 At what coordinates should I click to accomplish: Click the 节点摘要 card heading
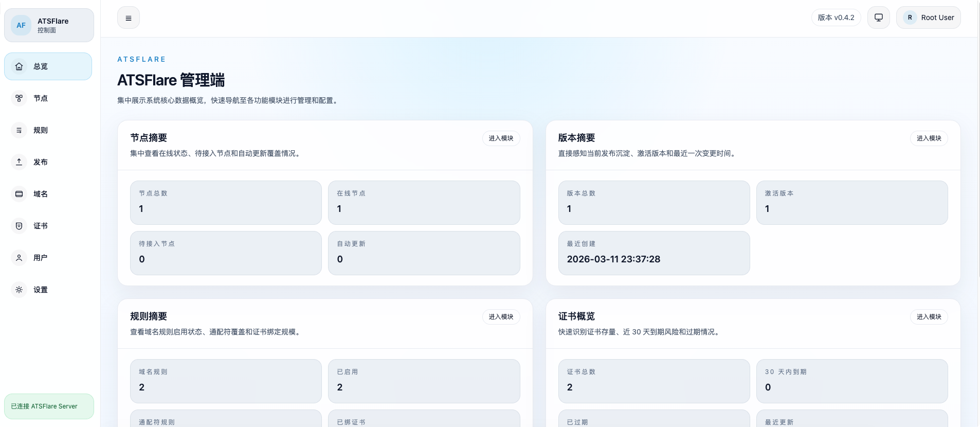pyautogui.click(x=149, y=138)
